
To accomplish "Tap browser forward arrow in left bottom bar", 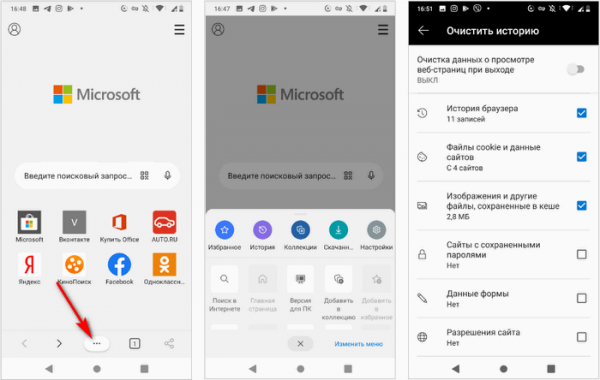I will 59,344.
